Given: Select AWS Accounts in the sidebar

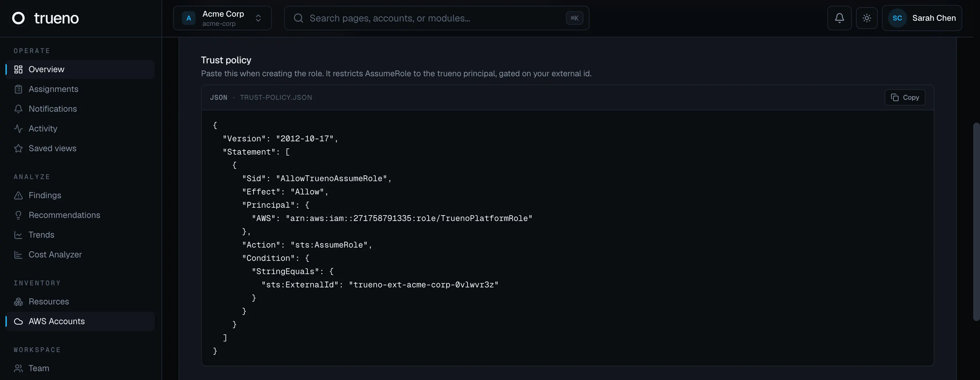Looking at the screenshot, I should tap(80, 321).
